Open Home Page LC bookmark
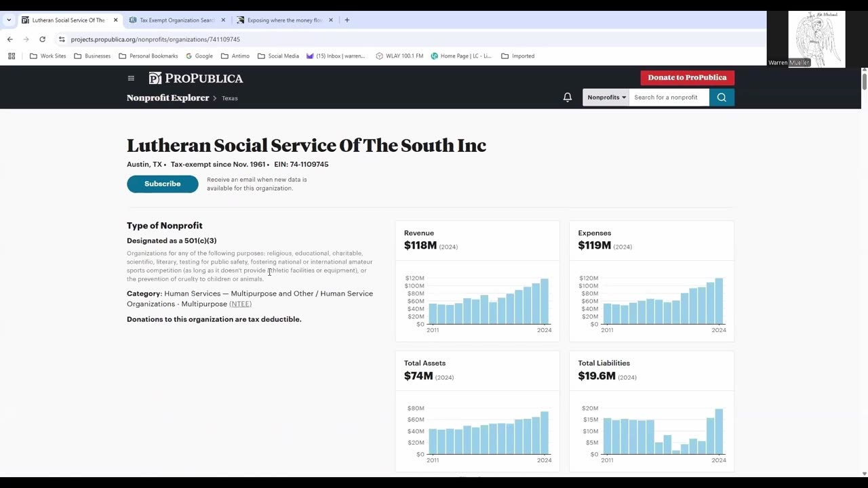The height and width of the screenshot is (488, 868). point(461,56)
